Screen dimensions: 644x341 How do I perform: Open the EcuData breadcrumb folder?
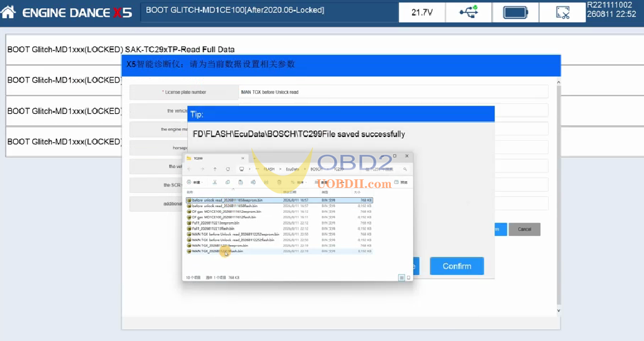tap(292, 169)
